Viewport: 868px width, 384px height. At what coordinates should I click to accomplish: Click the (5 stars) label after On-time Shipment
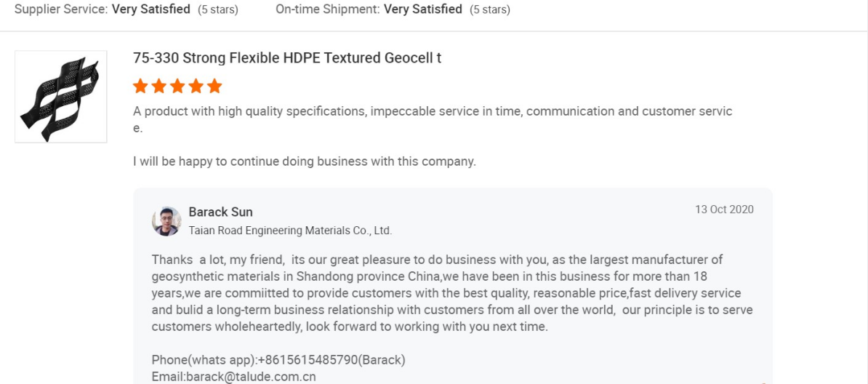click(490, 10)
